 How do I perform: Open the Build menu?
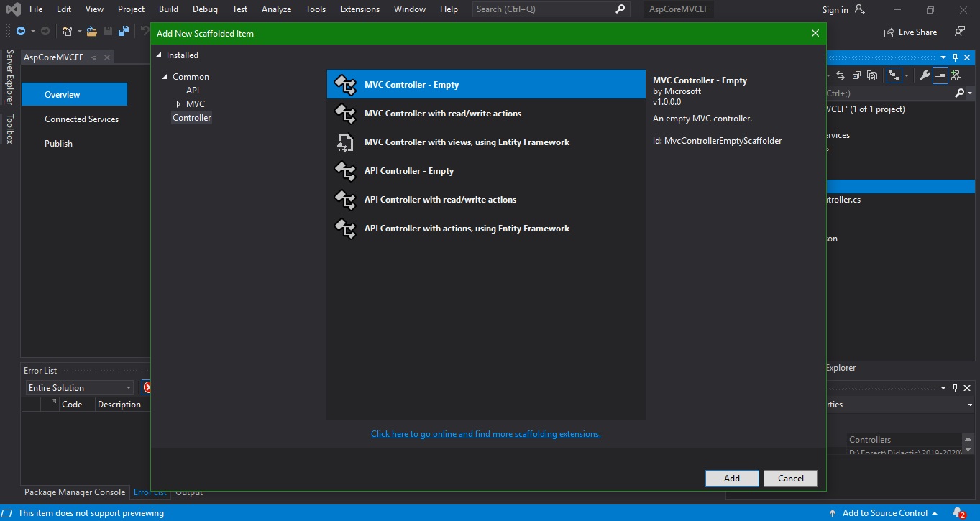click(x=168, y=9)
